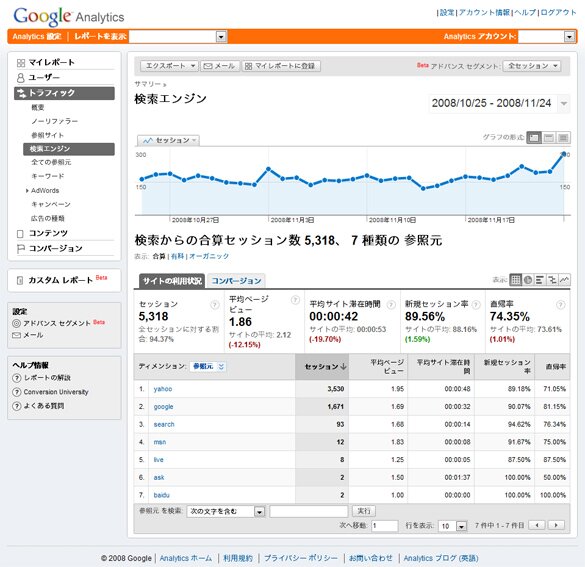Open the エクスポート dropdown
This screenshot has width=585, height=567.
pos(169,66)
